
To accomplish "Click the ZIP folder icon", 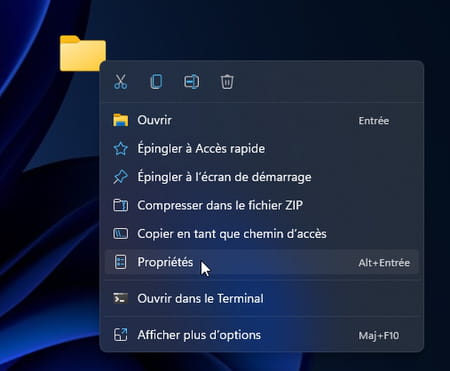I will click(x=120, y=205).
